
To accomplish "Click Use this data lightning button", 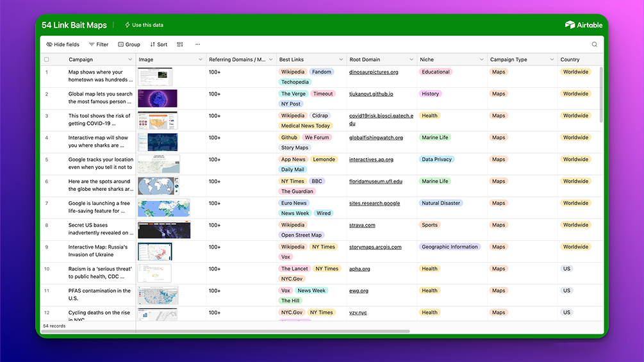I will (144, 25).
